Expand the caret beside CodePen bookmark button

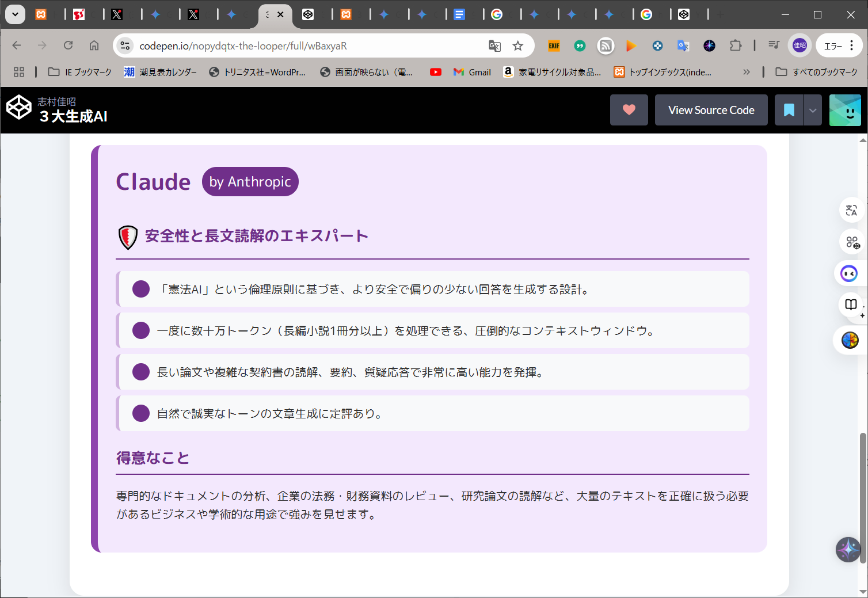point(813,110)
